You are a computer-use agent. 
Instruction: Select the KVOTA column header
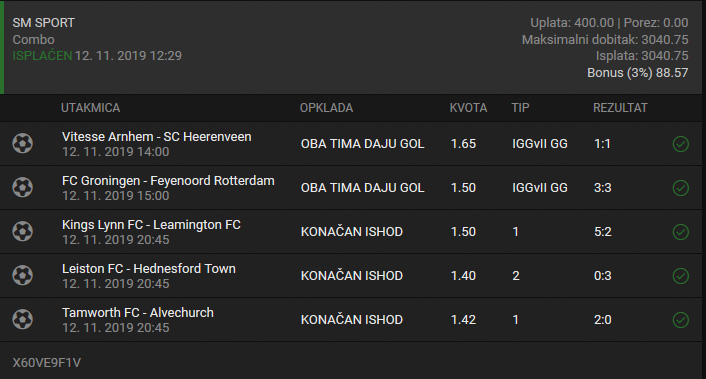(468, 108)
